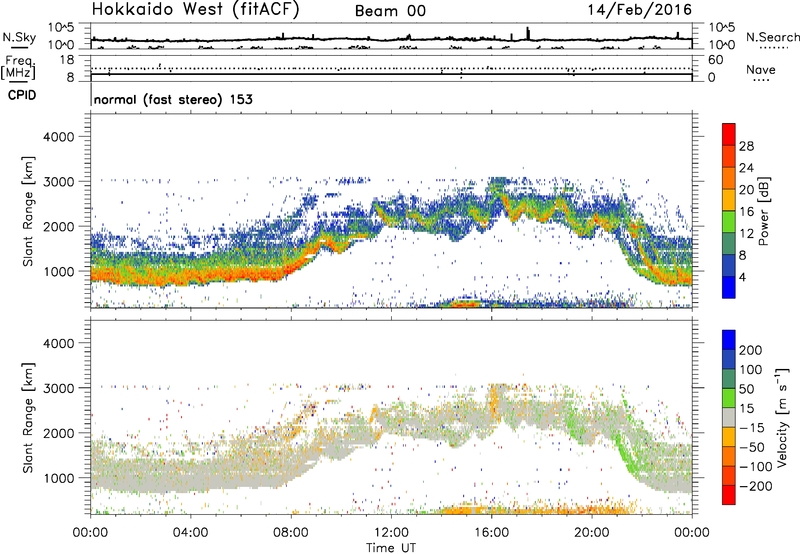The width and height of the screenshot is (800, 554).
Task: Pick the red bottom segment of the velocity colorbar
Action: (729, 495)
